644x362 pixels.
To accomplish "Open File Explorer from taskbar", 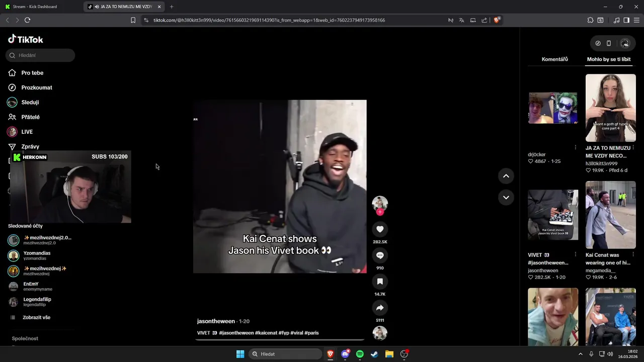I will [389, 354].
